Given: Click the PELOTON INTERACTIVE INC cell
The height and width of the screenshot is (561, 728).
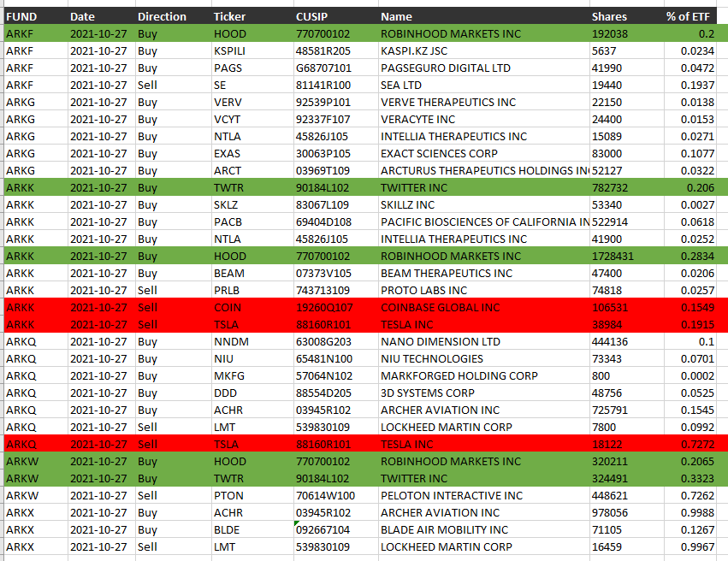Looking at the screenshot, I should pyautogui.click(x=452, y=495).
